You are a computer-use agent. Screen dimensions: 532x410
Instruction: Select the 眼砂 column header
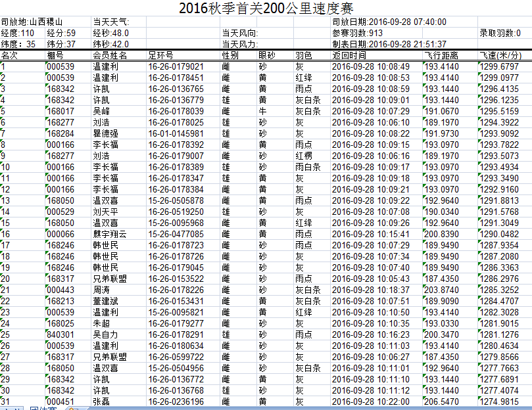(x=267, y=55)
